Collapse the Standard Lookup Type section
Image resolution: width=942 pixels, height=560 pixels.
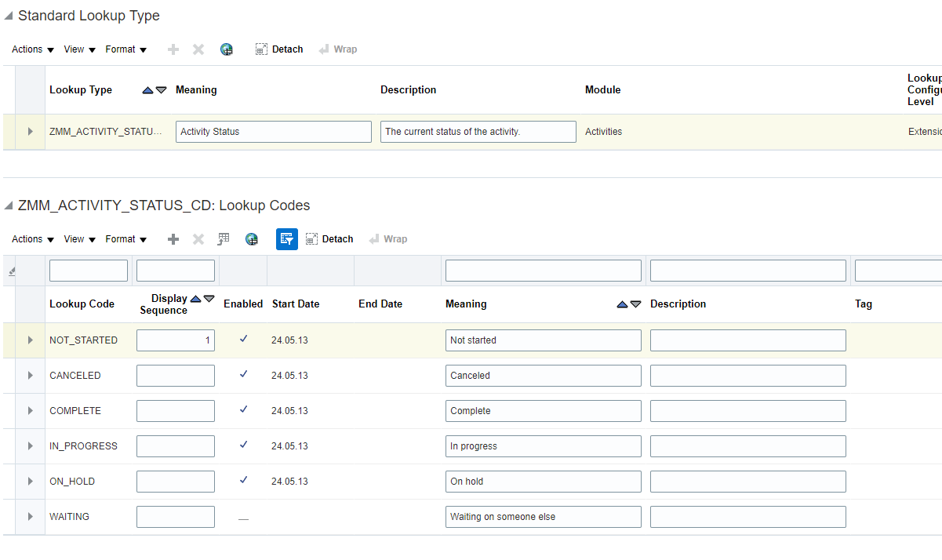(x=8, y=14)
